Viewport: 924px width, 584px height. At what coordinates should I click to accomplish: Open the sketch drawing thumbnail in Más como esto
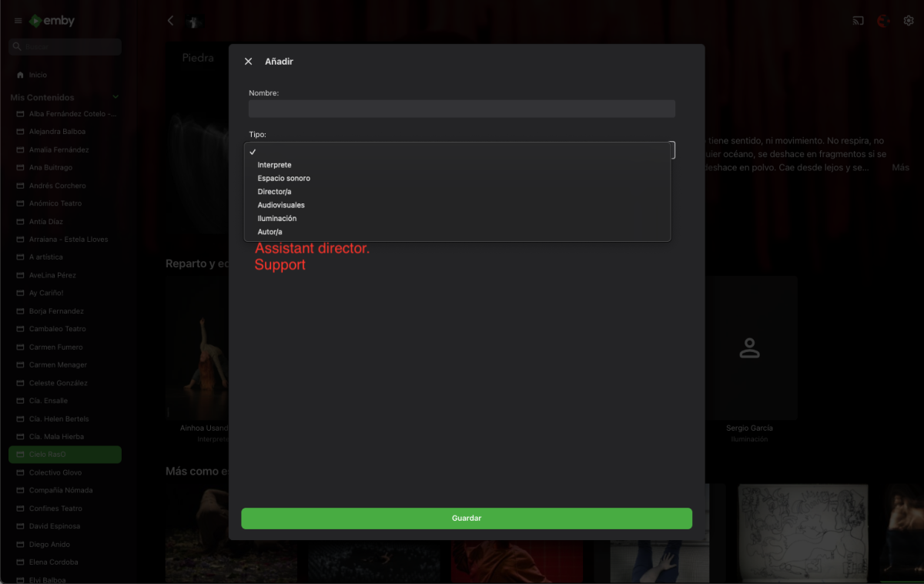click(x=803, y=532)
